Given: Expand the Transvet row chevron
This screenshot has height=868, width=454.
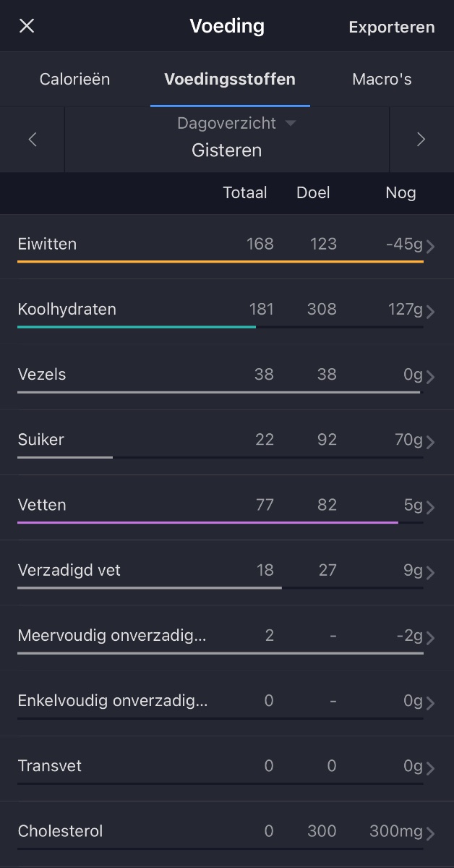Looking at the screenshot, I should coord(431,768).
